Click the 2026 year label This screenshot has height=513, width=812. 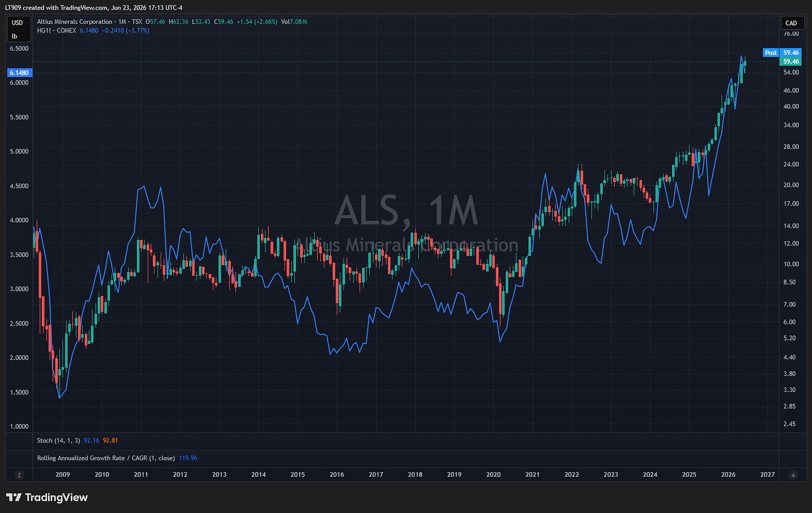728,474
